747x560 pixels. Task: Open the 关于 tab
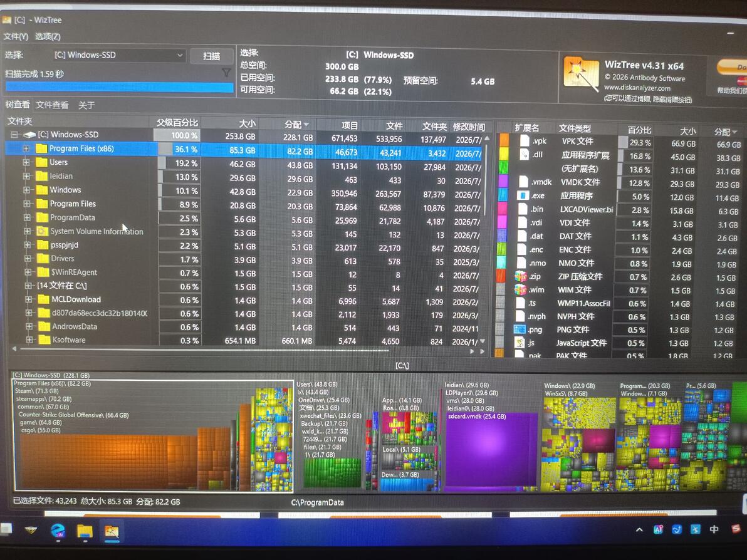click(86, 105)
